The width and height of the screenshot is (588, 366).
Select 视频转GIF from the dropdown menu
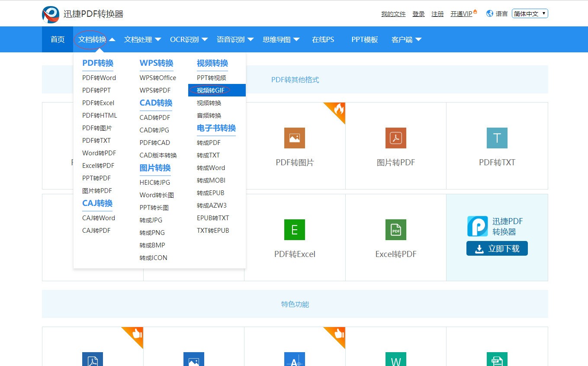[210, 90]
